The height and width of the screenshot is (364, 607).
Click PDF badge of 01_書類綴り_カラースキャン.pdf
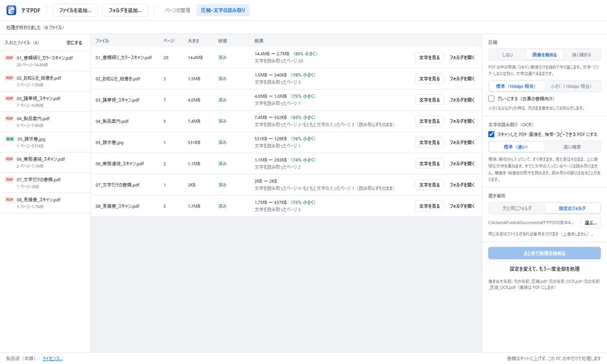(x=9, y=58)
